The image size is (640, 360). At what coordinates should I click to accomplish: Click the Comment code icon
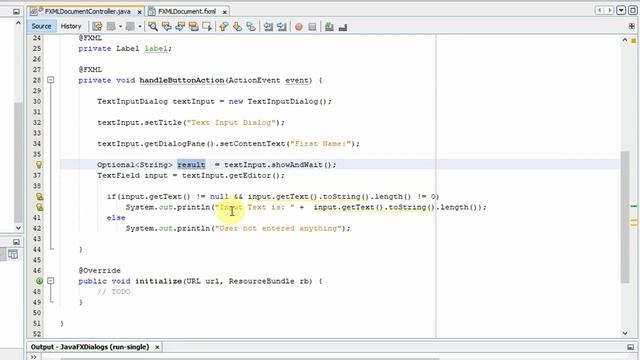click(329, 27)
